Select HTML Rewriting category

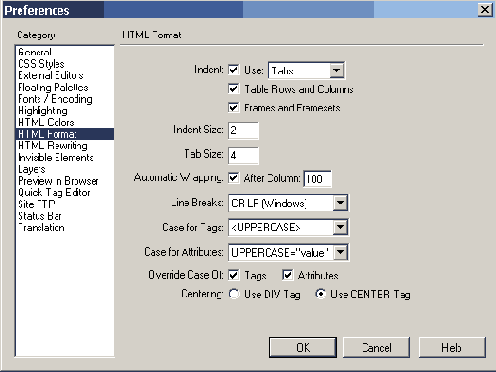(65, 145)
